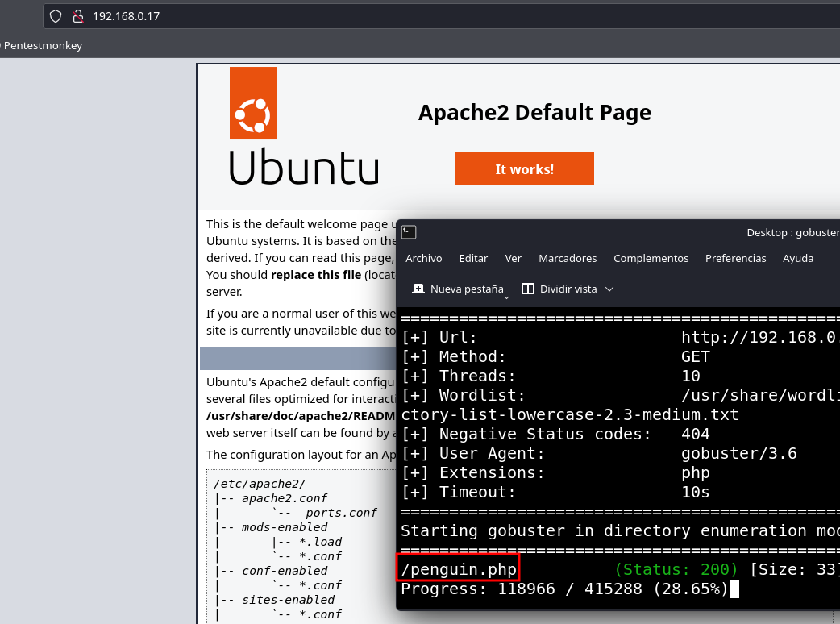
Task: Click the ports.conf entry in config tree
Action: click(341, 513)
